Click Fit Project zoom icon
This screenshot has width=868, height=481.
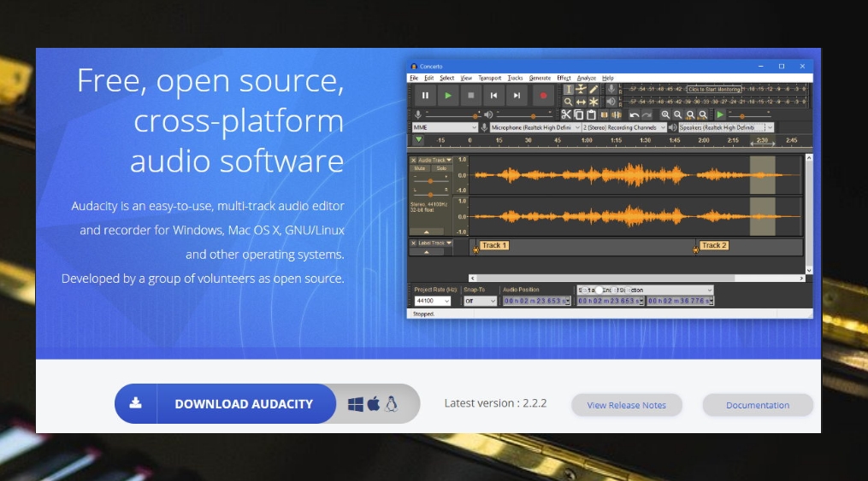pyautogui.click(x=703, y=114)
